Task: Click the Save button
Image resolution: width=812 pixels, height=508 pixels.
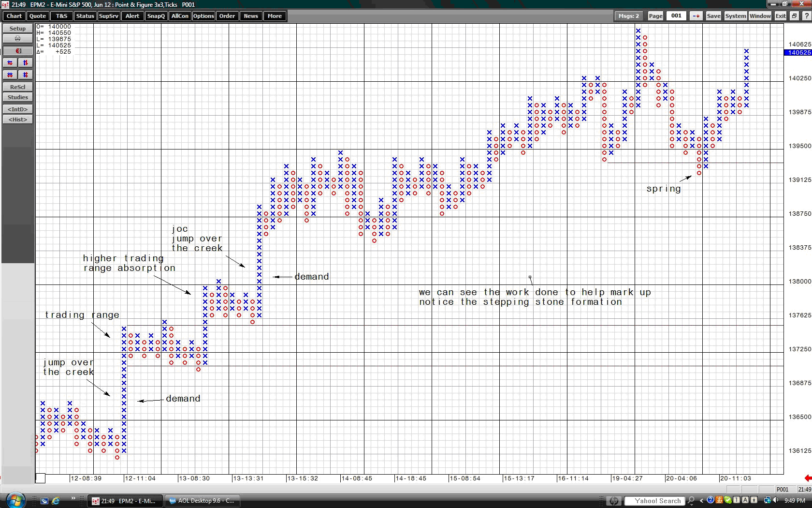Action: tap(713, 16)
